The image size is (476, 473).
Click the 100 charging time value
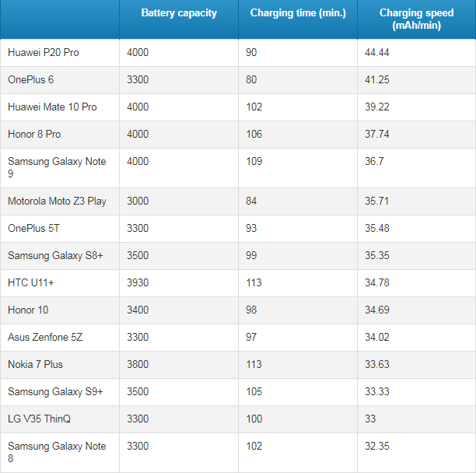(254, 419)
